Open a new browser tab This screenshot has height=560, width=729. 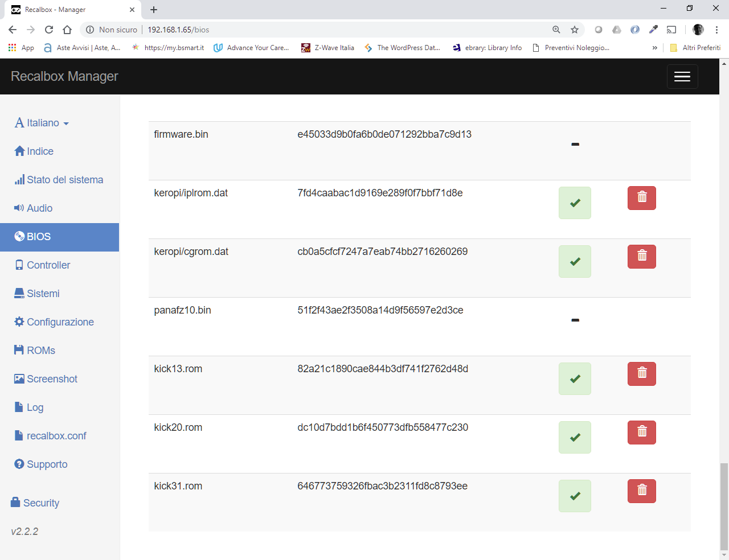point(154,10)
